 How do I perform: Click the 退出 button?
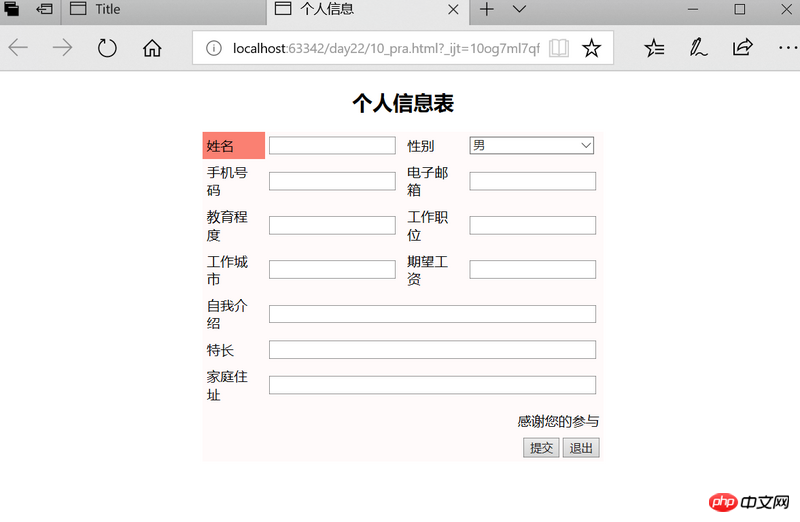pos(581,448)
